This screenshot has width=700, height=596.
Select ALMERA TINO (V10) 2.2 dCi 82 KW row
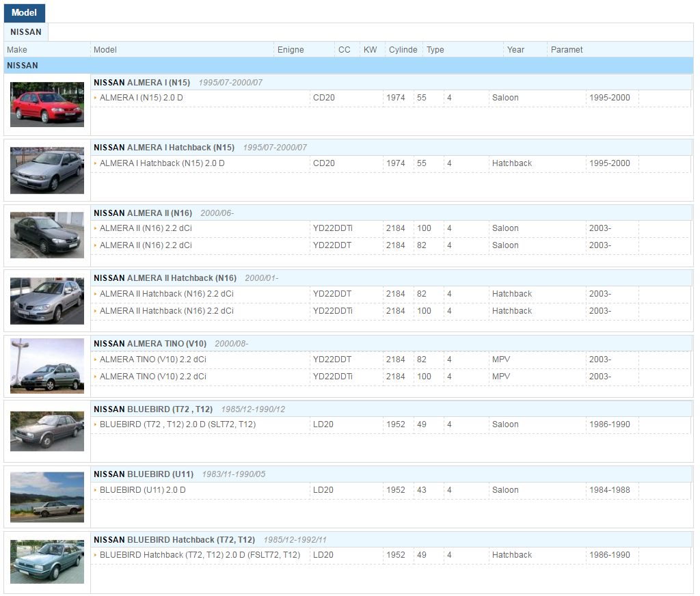pyautogui.click(x=392, y=360)
